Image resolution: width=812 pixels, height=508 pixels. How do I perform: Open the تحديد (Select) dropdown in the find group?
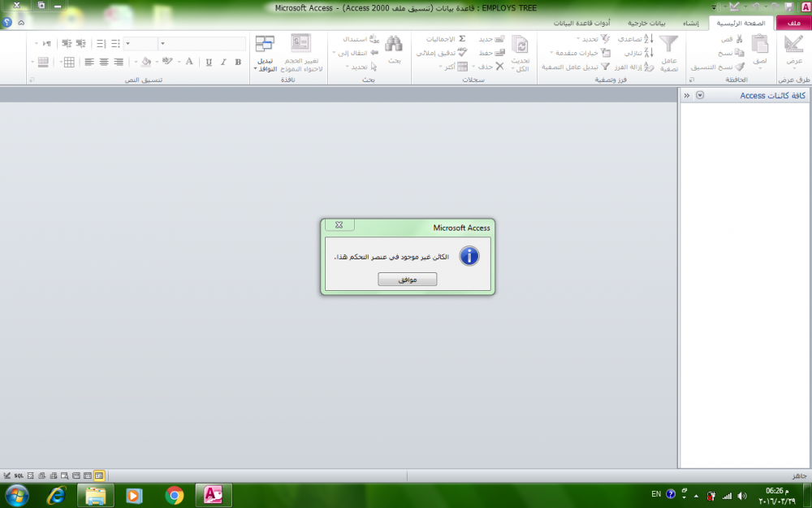pyautogui.click(x=361, y=67)
